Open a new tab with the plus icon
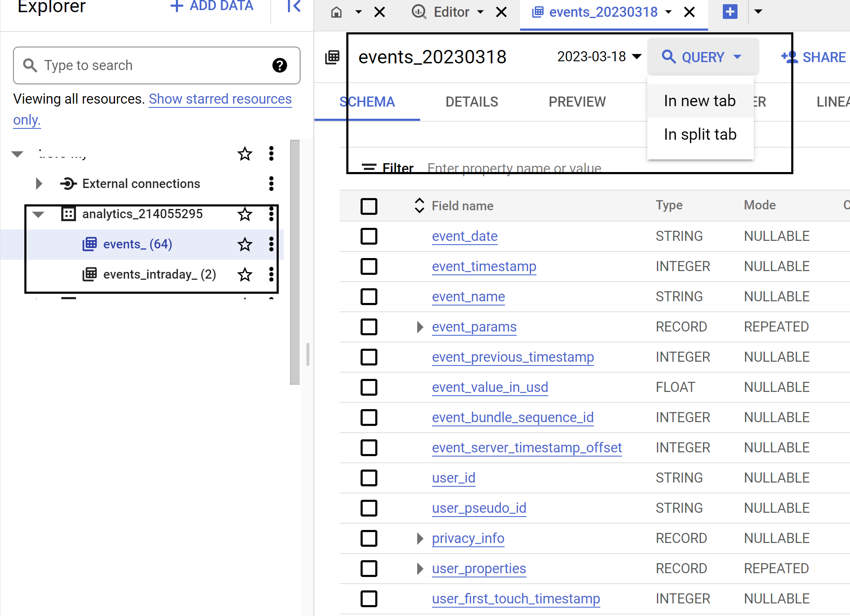The image size is (850, 616). (730, 12)
